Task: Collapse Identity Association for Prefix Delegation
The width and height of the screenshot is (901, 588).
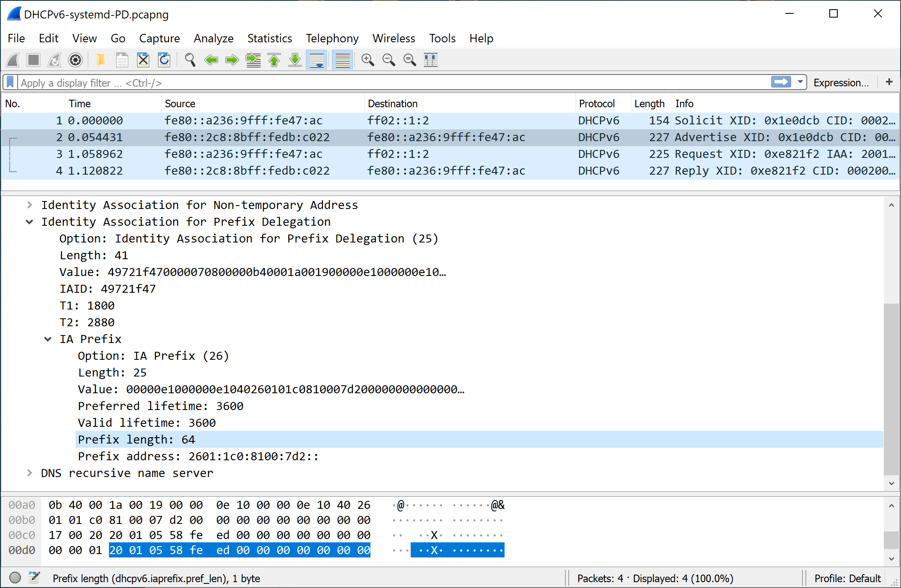Action: [29, 222]
